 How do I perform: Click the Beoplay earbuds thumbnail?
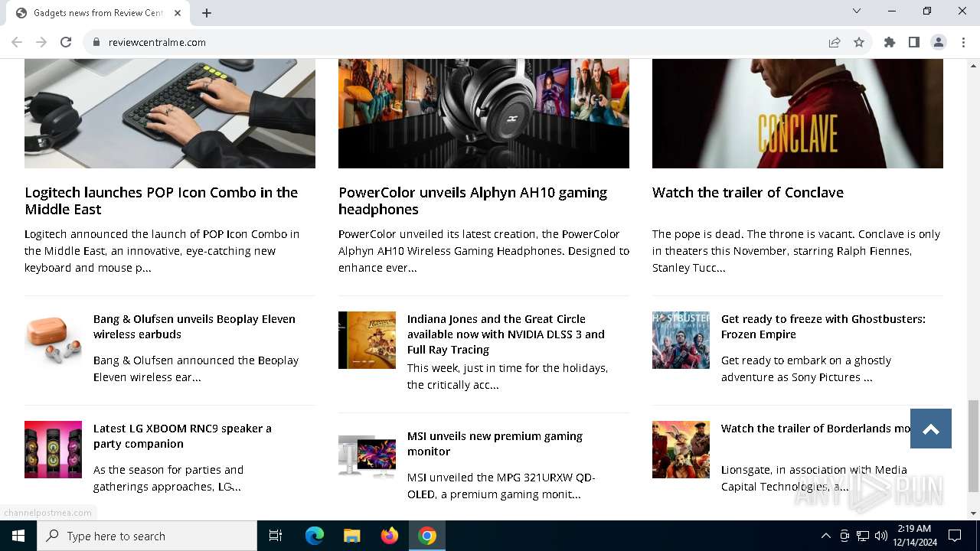pyautogui.click(x=53, y=340)
